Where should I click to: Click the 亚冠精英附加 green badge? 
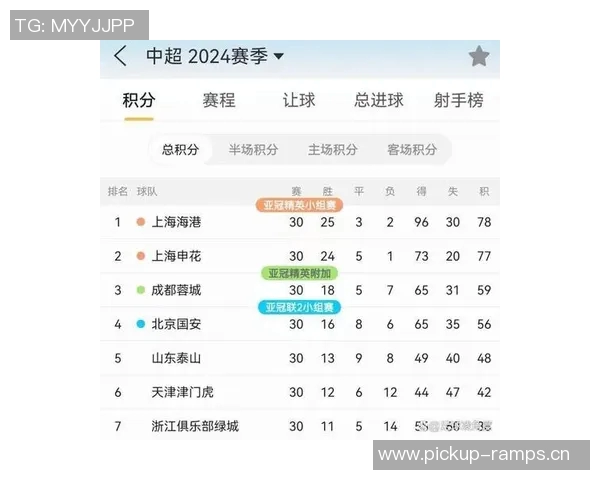click(299, 273)
